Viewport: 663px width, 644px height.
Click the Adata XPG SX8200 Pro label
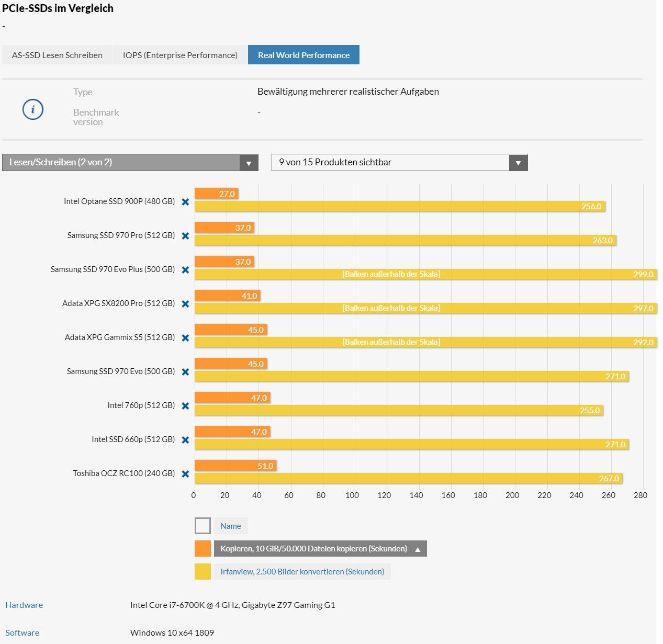[118, 303]
